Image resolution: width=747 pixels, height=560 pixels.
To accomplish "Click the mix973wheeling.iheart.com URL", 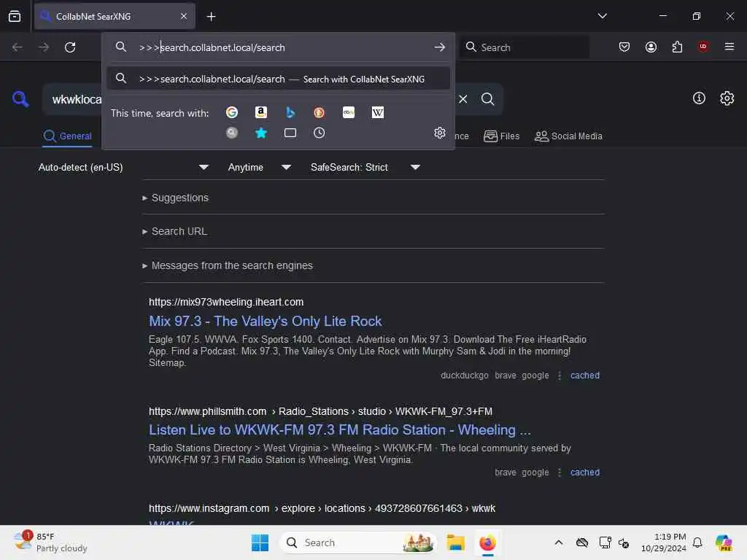I will click(x=226, y=302).
